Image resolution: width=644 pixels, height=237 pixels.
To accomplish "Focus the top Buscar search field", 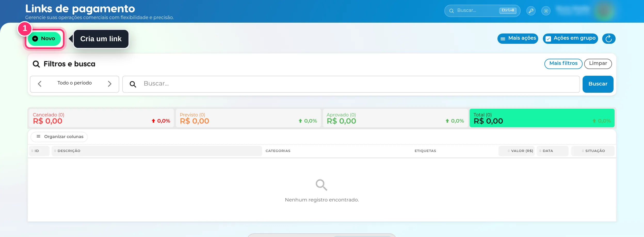I will [x=482, y=11].
